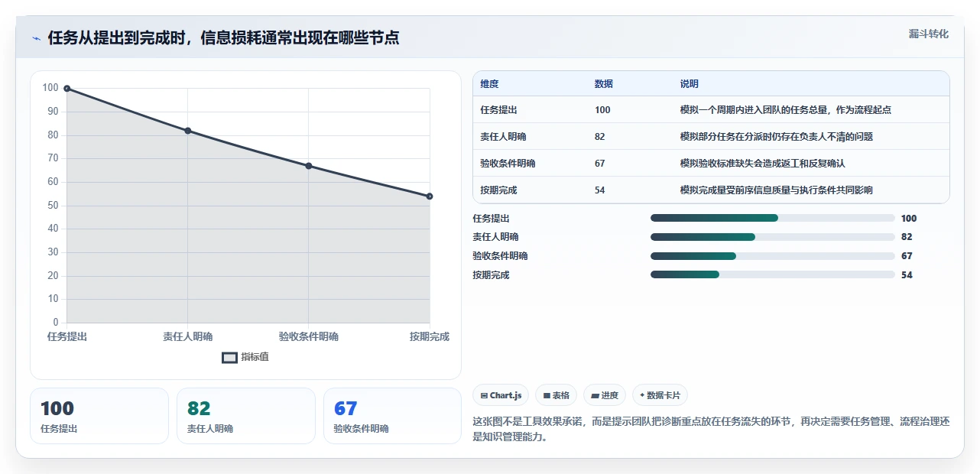This screenshot has height=474, width=980.
Task: Click the chart data point at 责任人明确
Action: click(x=188, y=131)
